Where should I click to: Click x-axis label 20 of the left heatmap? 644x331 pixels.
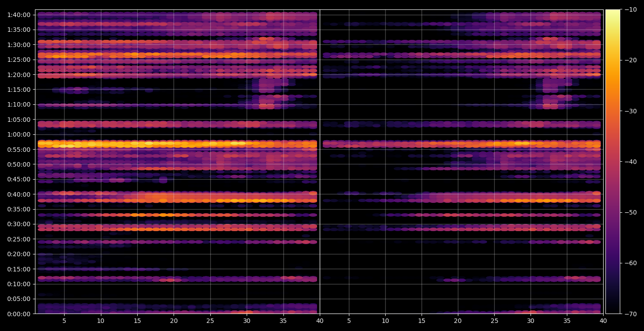point(174,321)
